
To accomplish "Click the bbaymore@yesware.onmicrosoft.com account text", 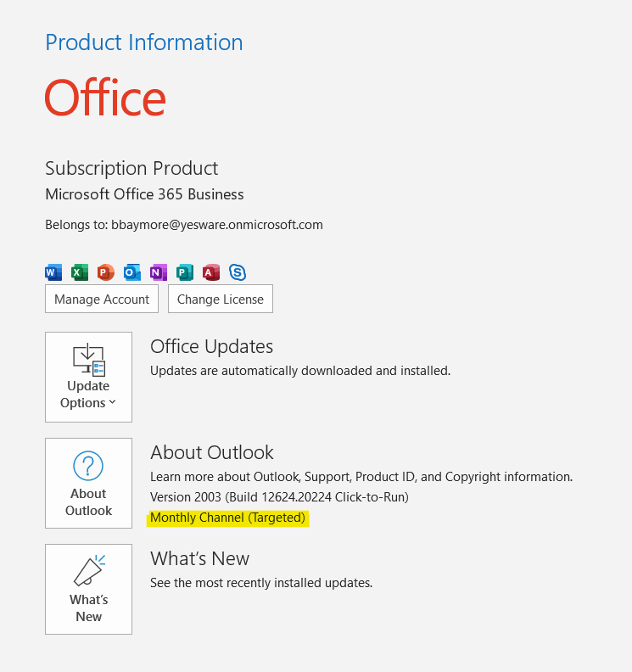I will coord(217,225).
